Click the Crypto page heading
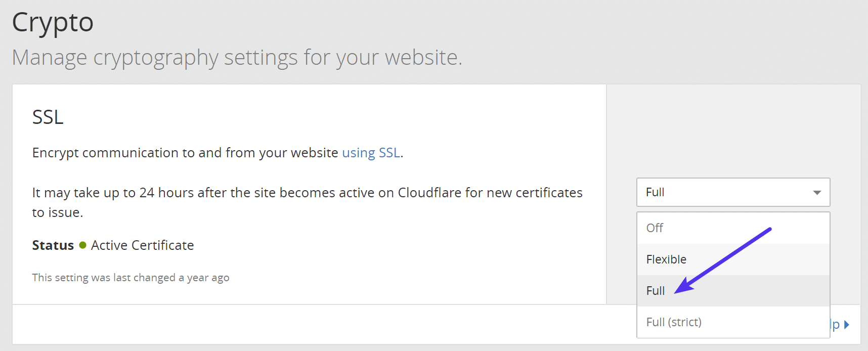 (x=52, y=22)
